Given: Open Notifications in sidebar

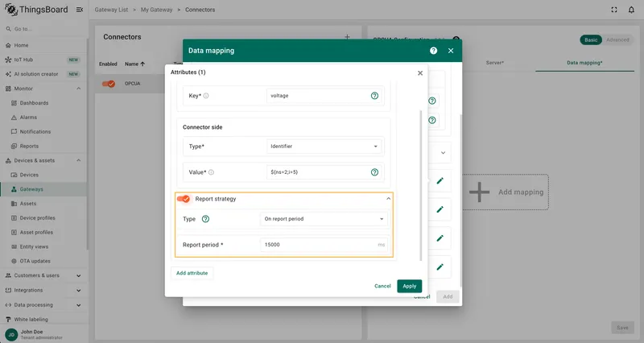Looking at the screenshot, I should tap(43, 131).
